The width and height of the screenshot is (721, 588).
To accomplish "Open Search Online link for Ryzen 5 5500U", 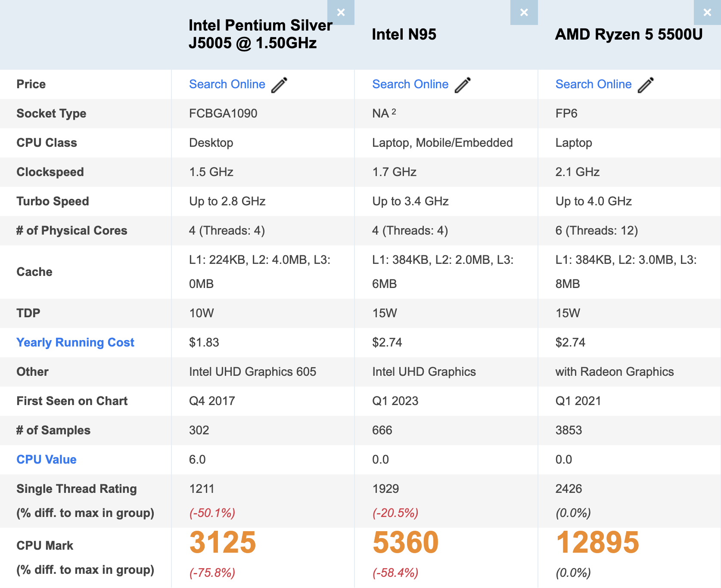I will 593,84.
